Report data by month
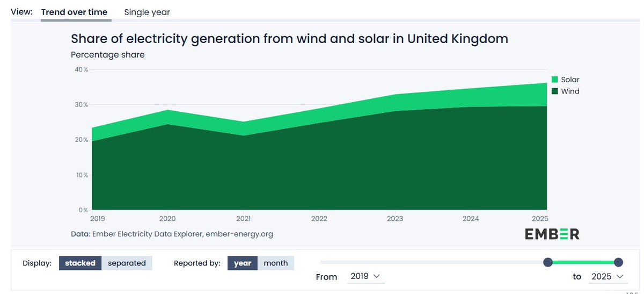The image size is (644, 294). [276, 263]
